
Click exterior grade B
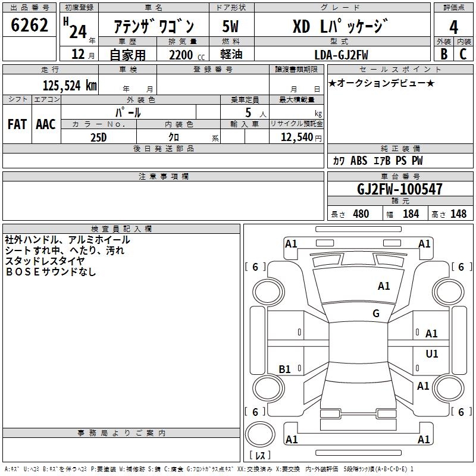point(444,54)
